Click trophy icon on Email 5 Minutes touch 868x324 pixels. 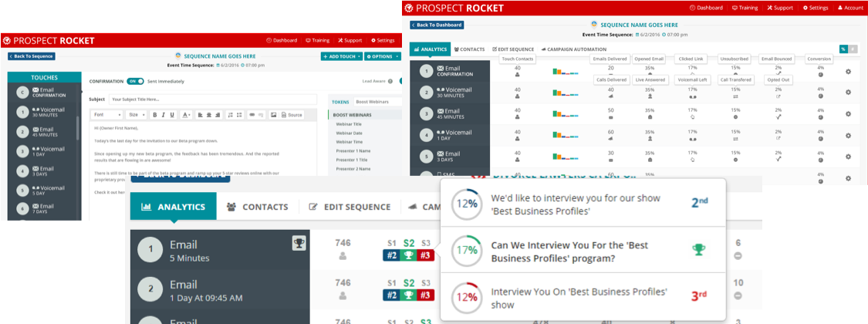(x=299, y=244)
